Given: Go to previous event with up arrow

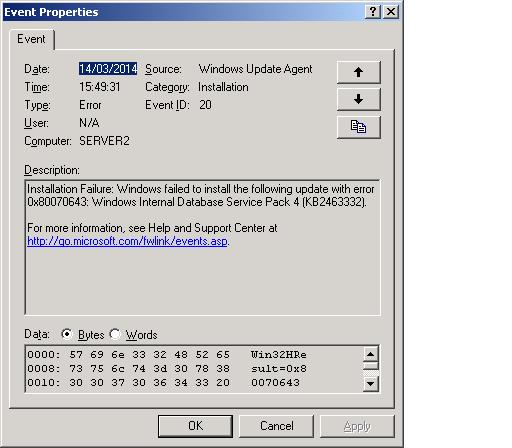Looking at the screenshot, I should tap(358, 72).
